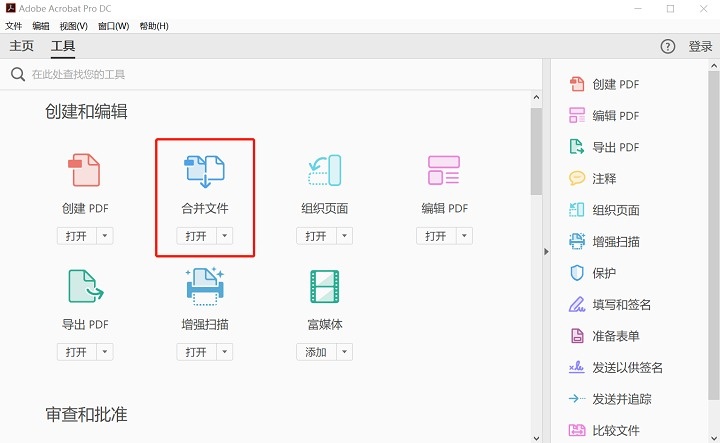Expand dropdown arrow under 富媒体 添加 button
720x443 pixels.
344,352
